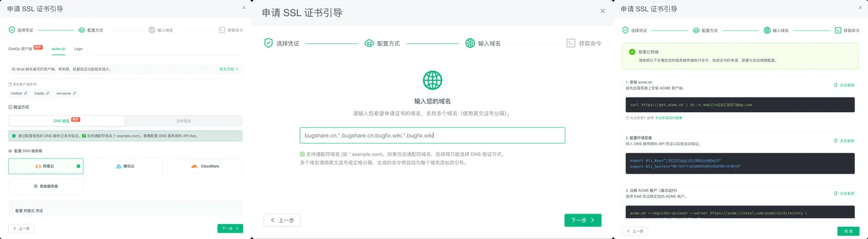Screen dimensions: 868x239
Task: Click 上一步 in the 配置已就绪 dialog
Action: tap(635, 231)
